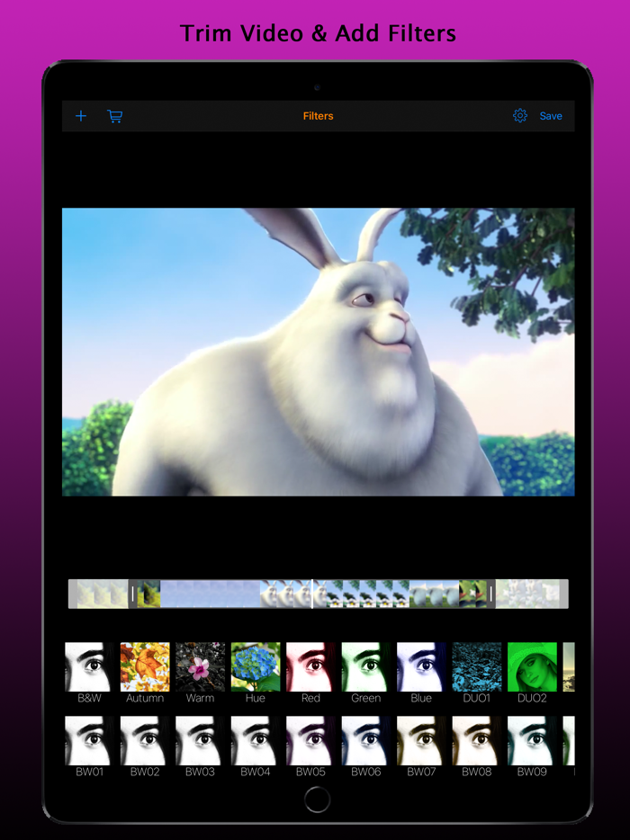Click the left trim handle on timeline
Image resolution: width=630 pixels, height=840 pixels.
click(132, 594)
